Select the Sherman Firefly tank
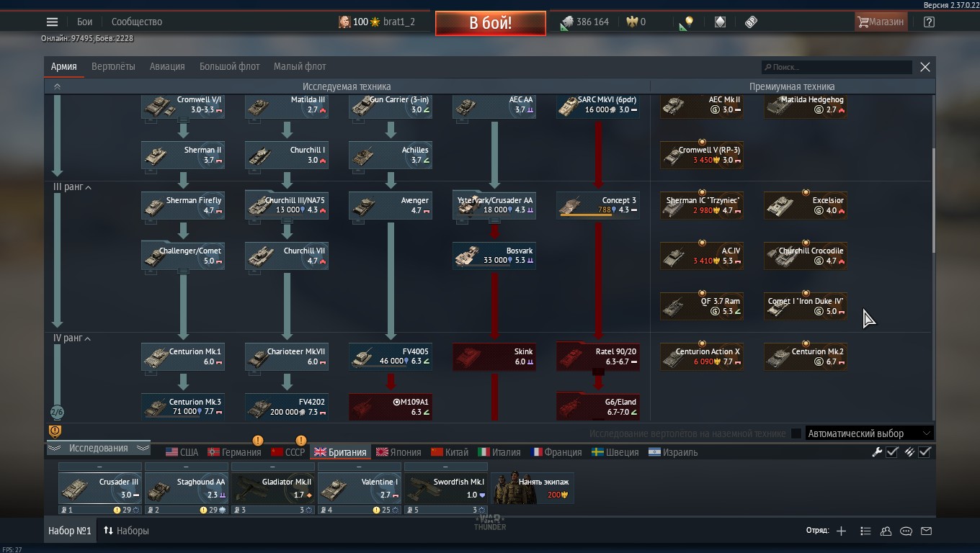 click(x=183, y=205)
